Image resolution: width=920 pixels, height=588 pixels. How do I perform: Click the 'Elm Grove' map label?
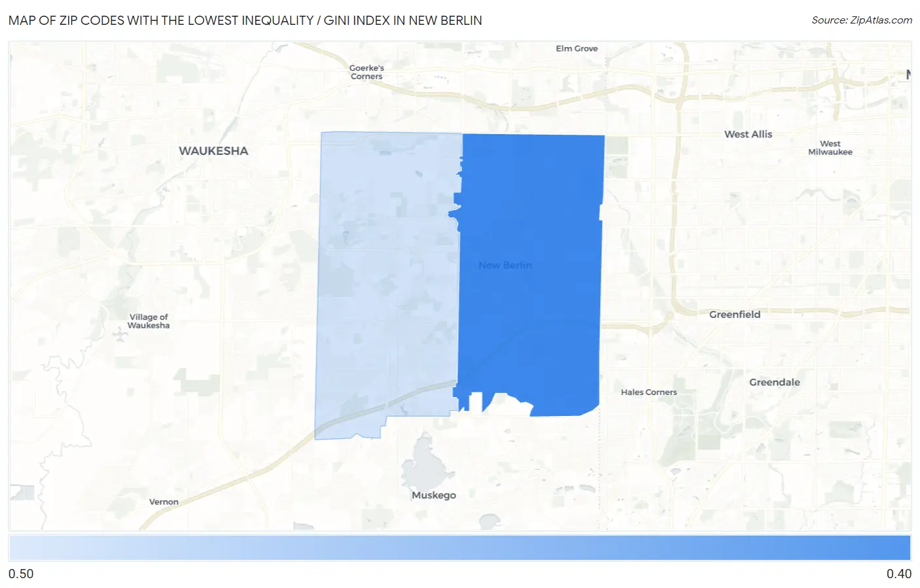point(576,48)
